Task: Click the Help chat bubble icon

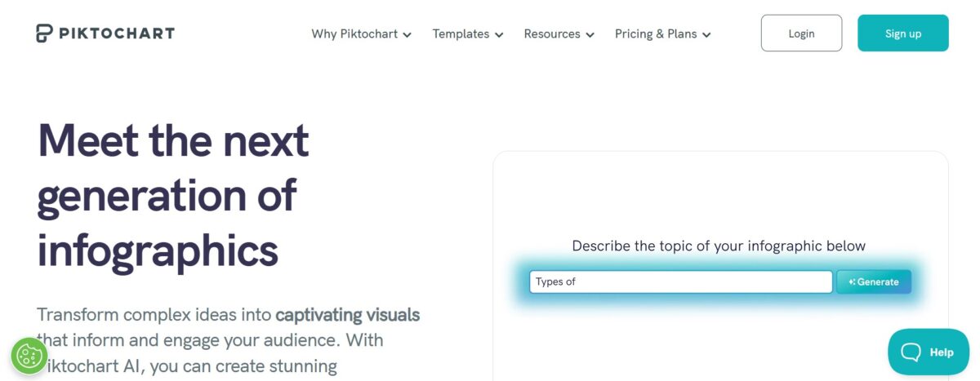Action: 911,352
